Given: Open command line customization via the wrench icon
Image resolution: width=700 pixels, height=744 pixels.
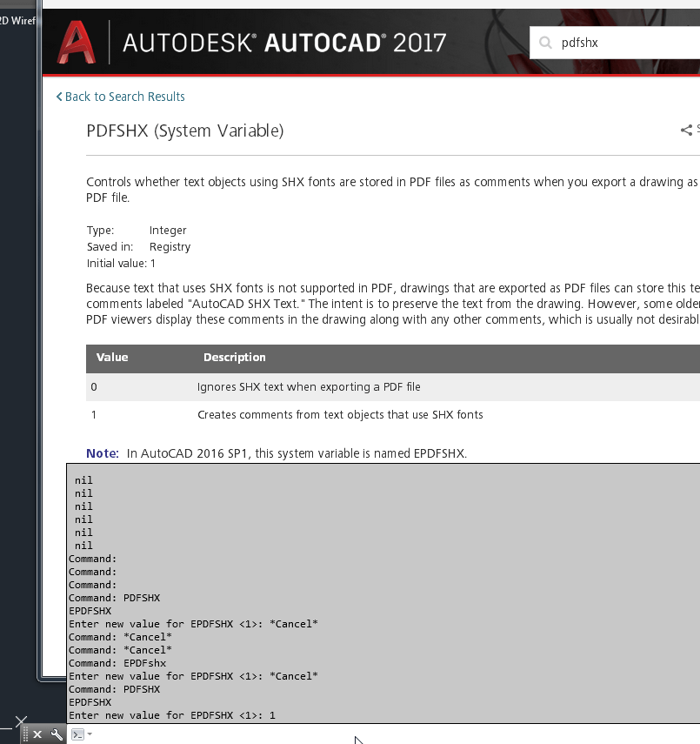Looking at the screenshot, I should [x=57, y=734].
